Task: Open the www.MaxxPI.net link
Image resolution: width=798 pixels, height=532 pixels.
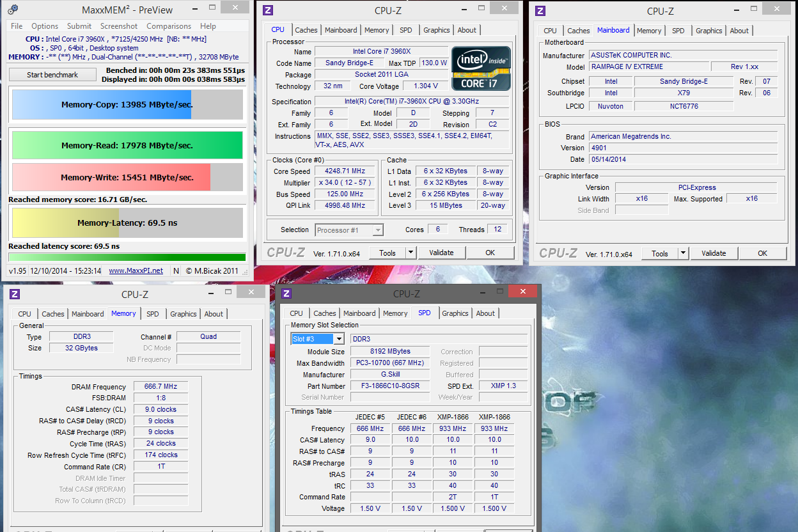Action: (x=136, y=270)
